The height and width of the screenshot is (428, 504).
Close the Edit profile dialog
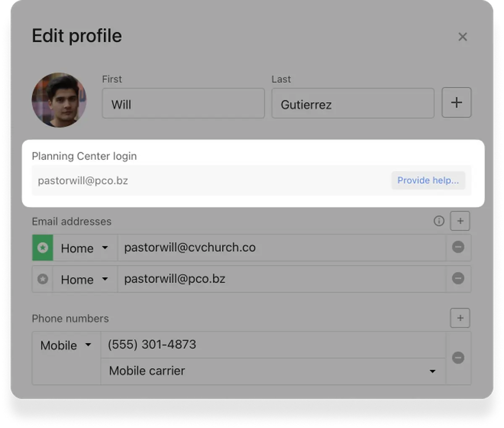(462, 37)
